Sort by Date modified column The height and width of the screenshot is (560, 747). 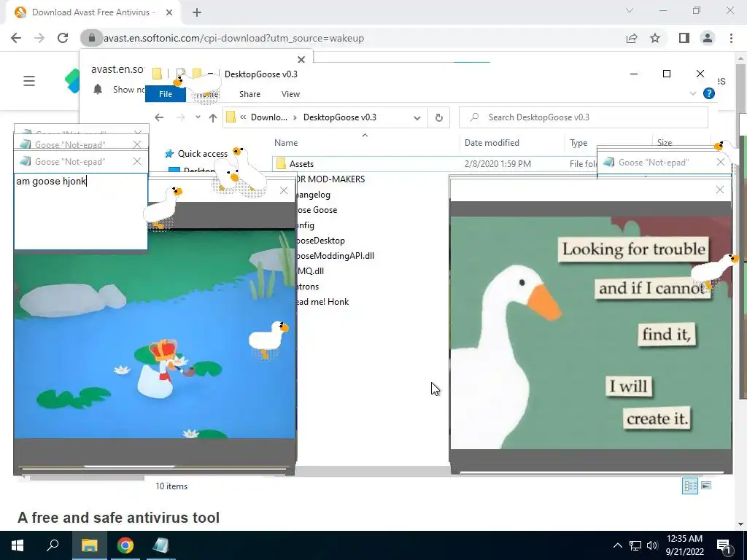492,142
